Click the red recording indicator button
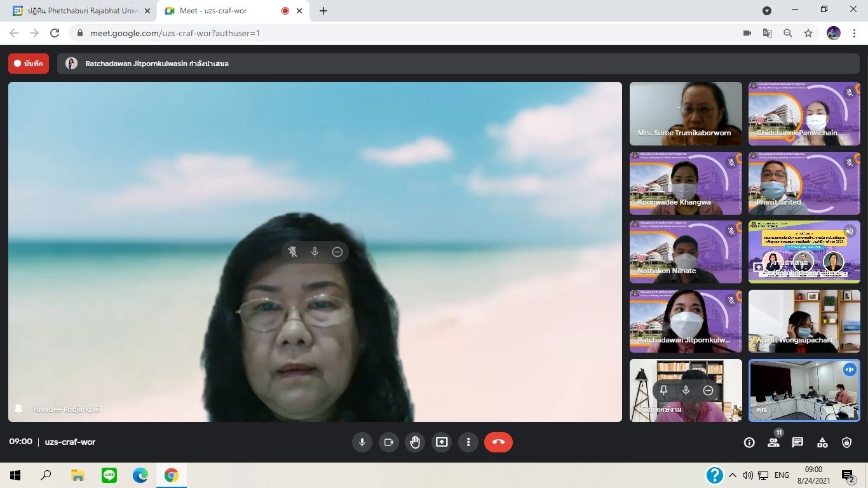 [x=29, y=64]
